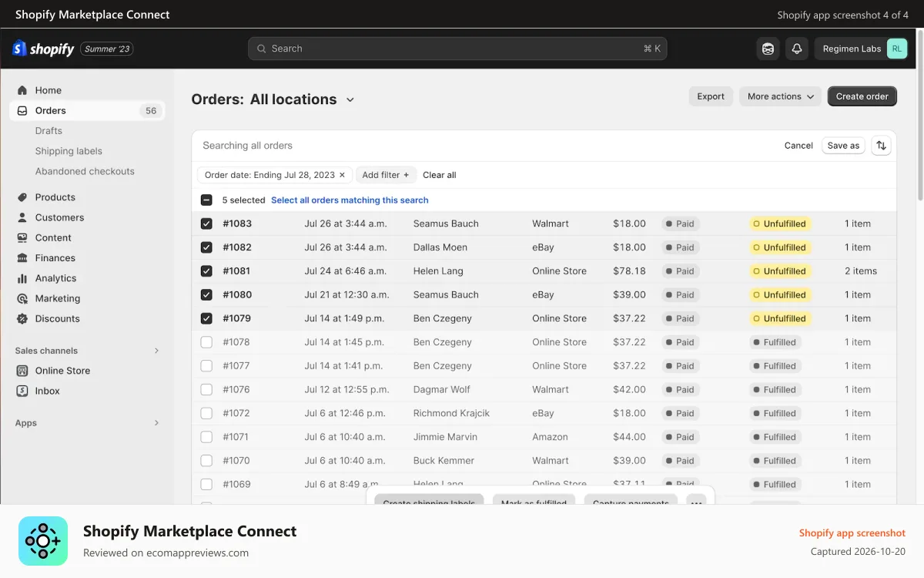Image resolution: width=924 pixels, height=578 pixels.
Task: Uncheck order #1081
Action: pos(206,271)
